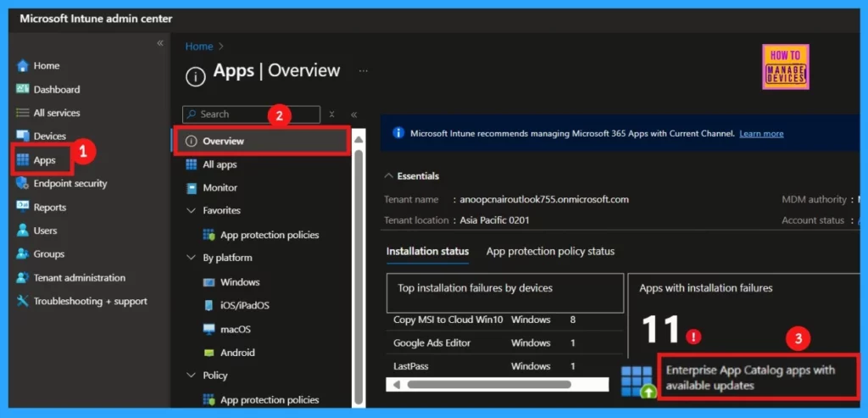Open All apps menu entry
This screenshot has height=418, width=868.
pyautogui.click(x=220, y=164)
